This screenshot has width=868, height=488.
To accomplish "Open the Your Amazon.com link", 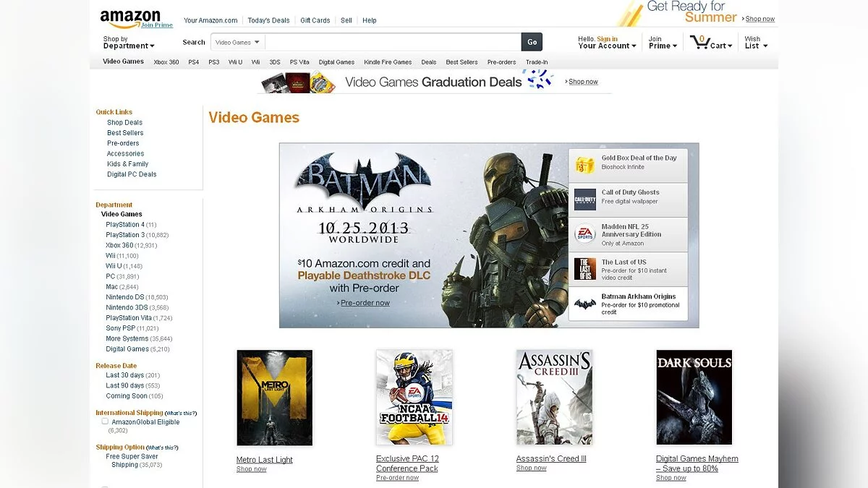I will [210, 20].
